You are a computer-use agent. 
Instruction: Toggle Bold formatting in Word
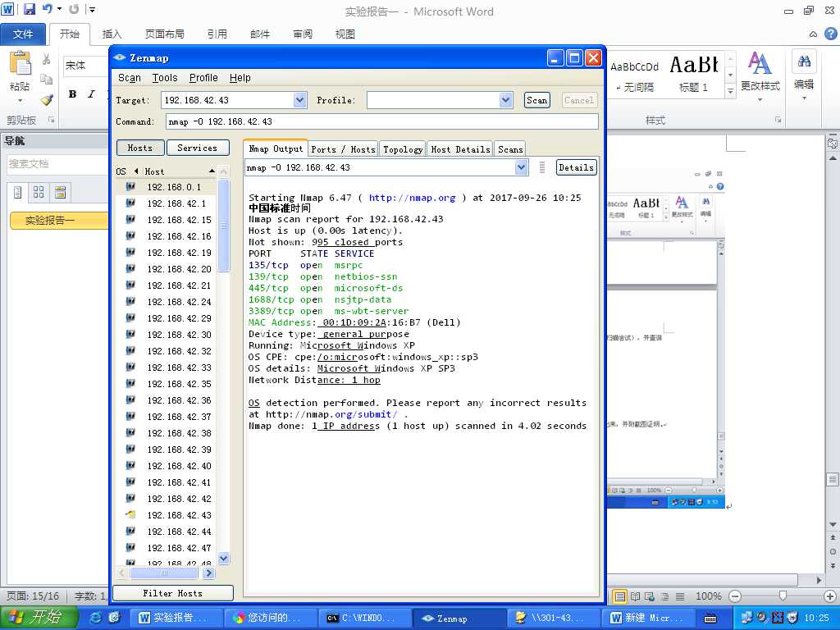point(72,94)
